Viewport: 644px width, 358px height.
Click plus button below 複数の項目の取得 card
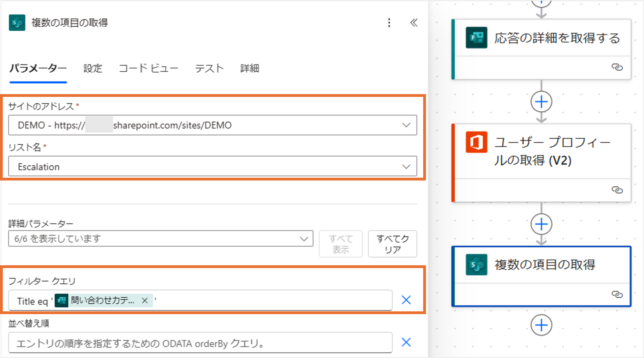pyautogui.click(x=541, y=325)
